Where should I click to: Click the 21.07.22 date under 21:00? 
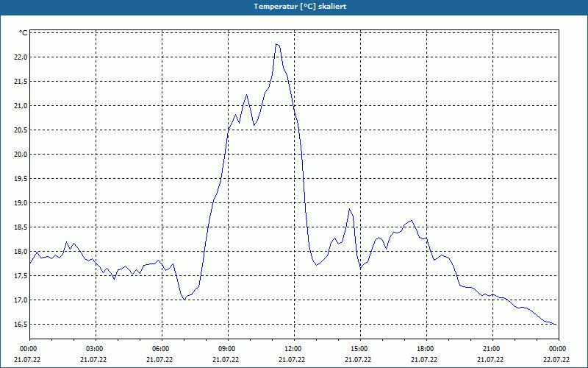coord(490,360)
